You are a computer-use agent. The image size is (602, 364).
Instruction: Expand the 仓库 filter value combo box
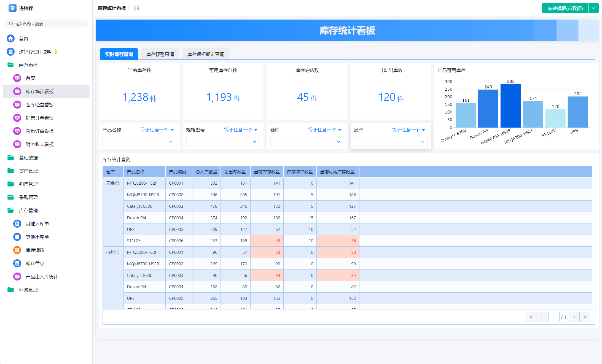pos(307,142)
